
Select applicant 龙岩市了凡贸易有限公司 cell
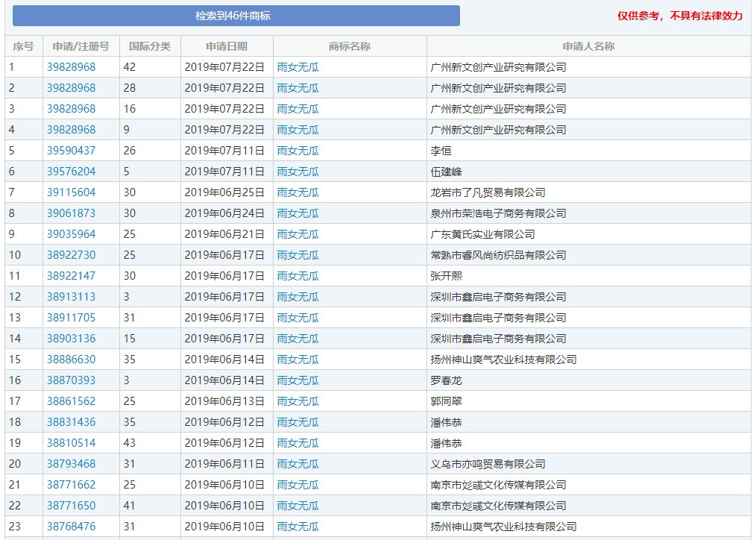(589, 192)
